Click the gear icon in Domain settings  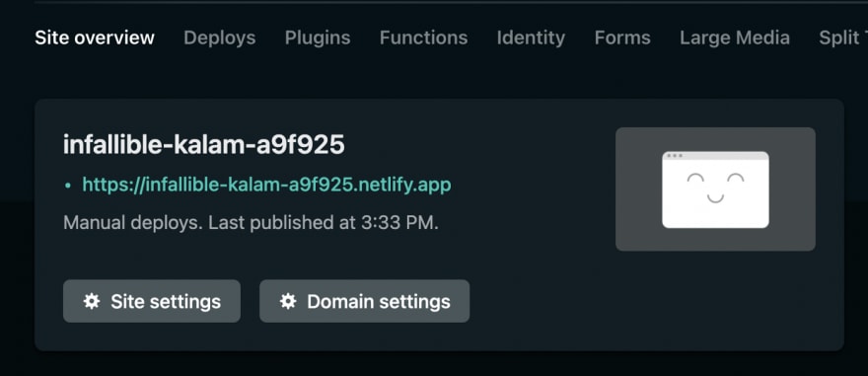288,301
